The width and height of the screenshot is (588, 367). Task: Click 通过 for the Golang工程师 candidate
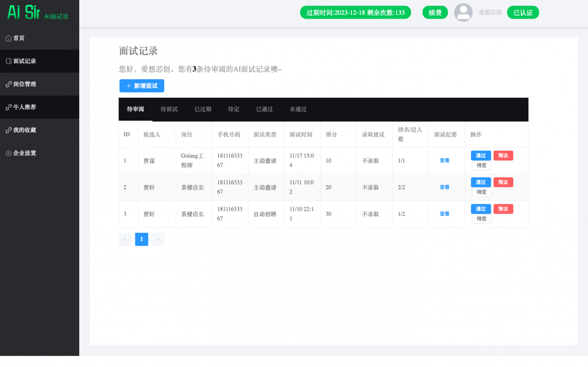coord(481,156)
